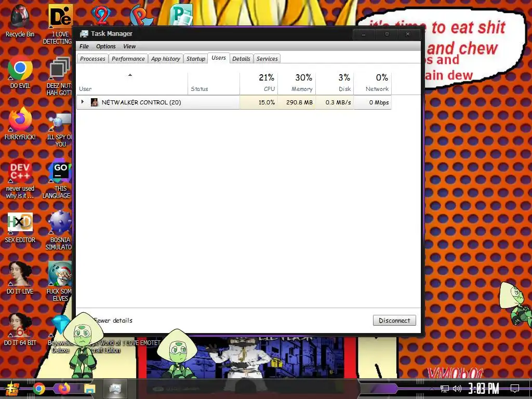The width and height of the screenshot is (532, 399).
Task: Collapse Task Manager with Fewer details
Action: pos(113,320)
